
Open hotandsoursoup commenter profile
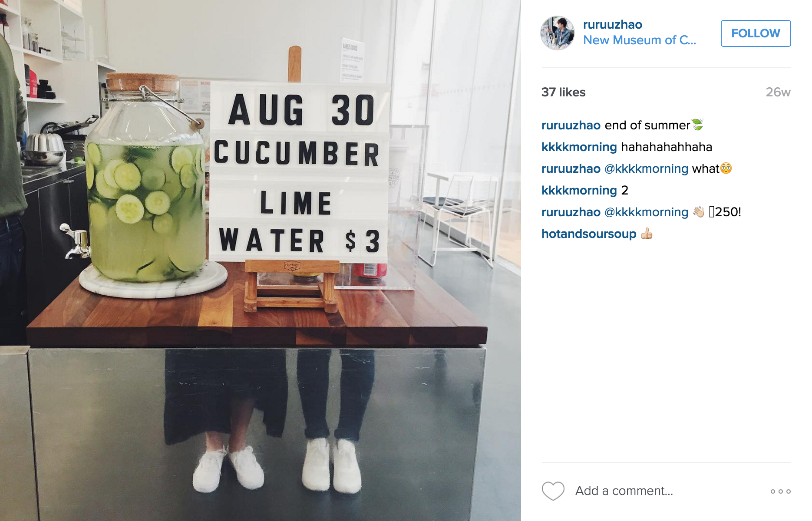pos(589,234)
